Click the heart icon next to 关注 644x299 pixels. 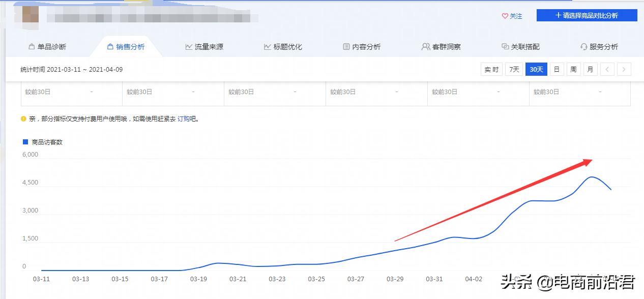coord(505,16)
